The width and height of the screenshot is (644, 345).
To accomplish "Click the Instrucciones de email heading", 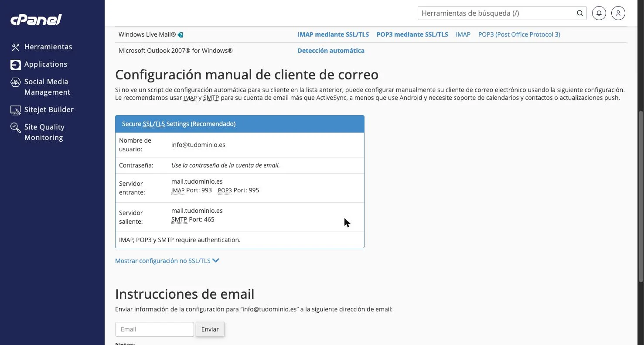I will click(184, 294).
